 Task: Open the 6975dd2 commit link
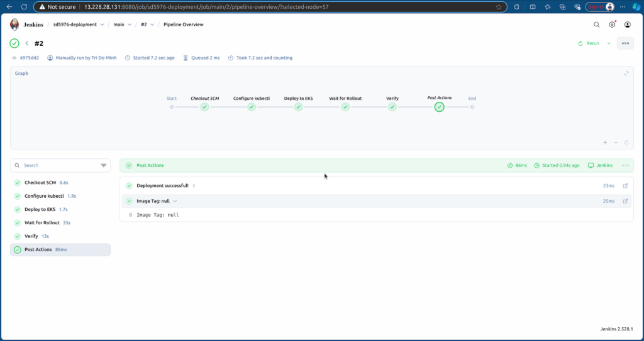pos(29,58)
